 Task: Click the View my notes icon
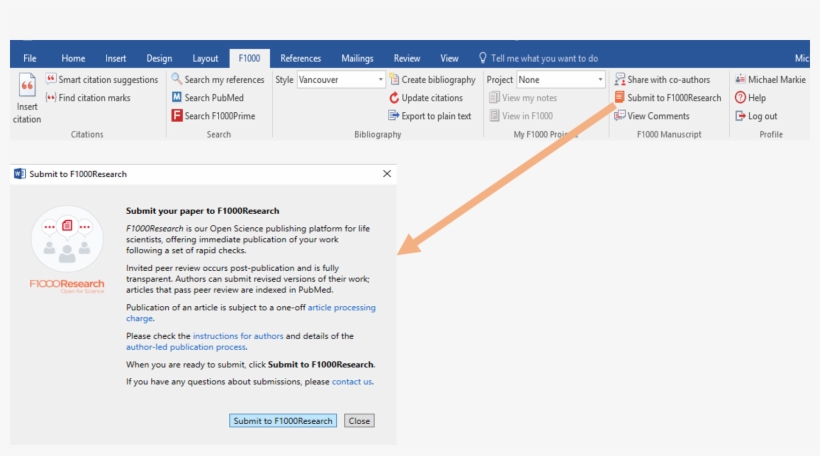(x=494, y=97)
